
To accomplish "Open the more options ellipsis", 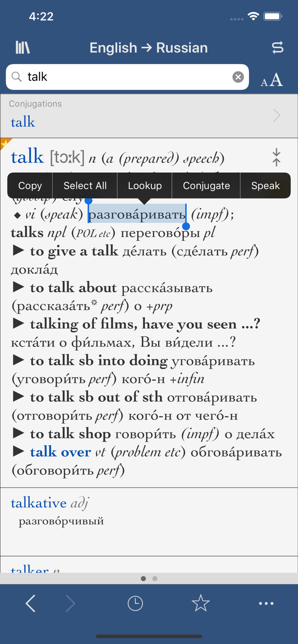I will coord(266,603).
